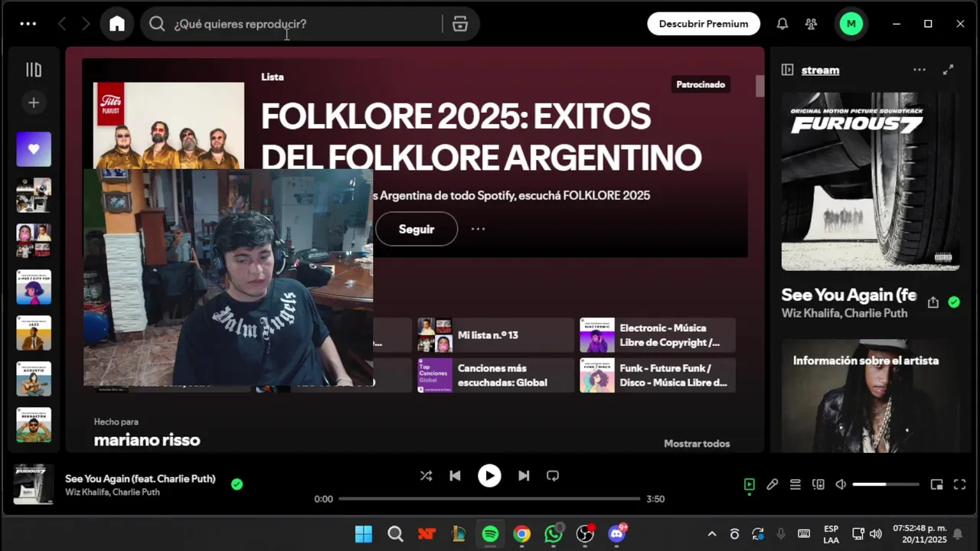Share the current song icon
The width and height of the screenshot is (980, 551).
(x=933, y=302)
